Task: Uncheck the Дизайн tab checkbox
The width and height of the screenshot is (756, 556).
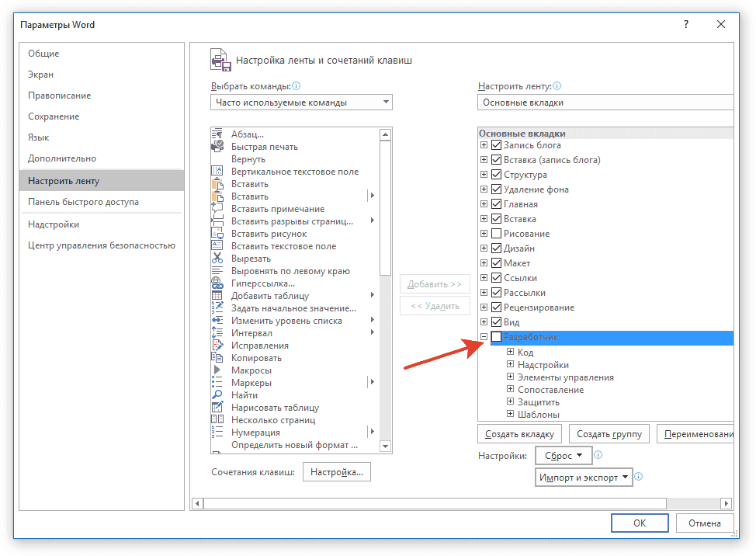Action: coord(496,248)
